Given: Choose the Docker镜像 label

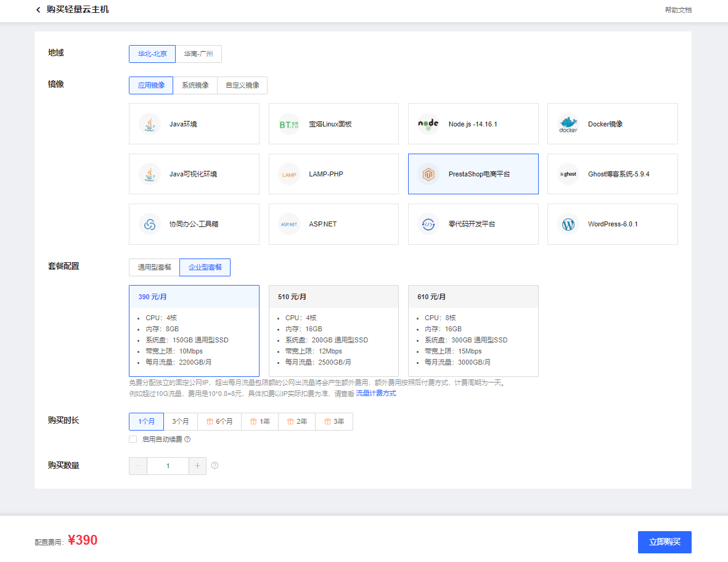Looking at the screenshot, I should [605, 124].
